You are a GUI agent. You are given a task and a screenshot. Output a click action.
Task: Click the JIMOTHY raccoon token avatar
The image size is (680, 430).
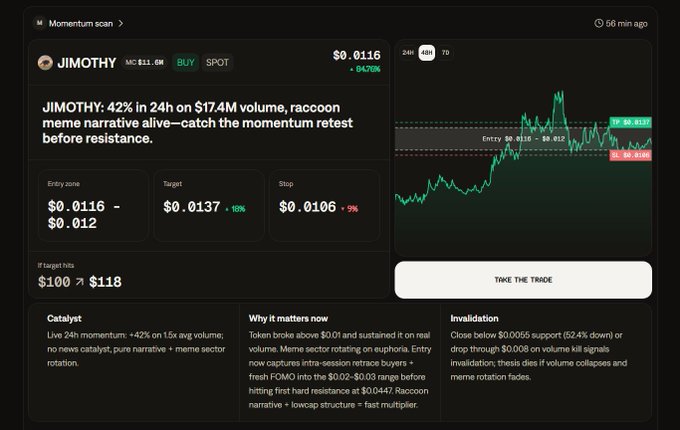[x=45, y=63]
